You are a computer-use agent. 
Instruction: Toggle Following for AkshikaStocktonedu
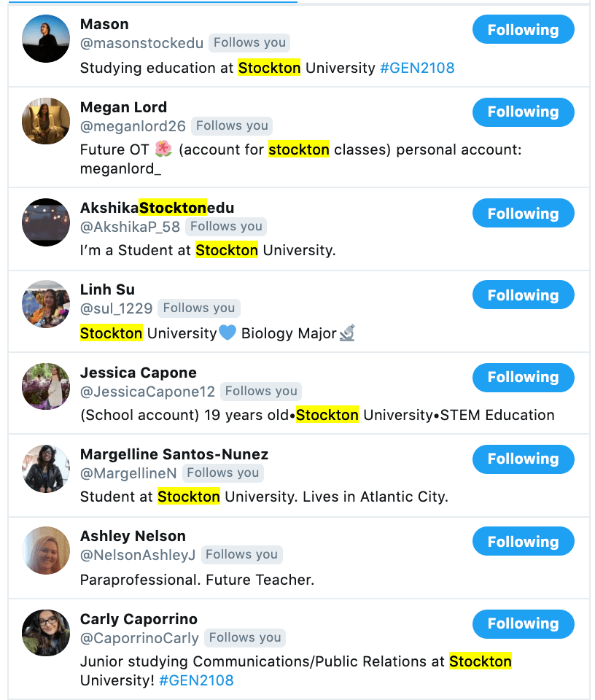tap(523, 214)
